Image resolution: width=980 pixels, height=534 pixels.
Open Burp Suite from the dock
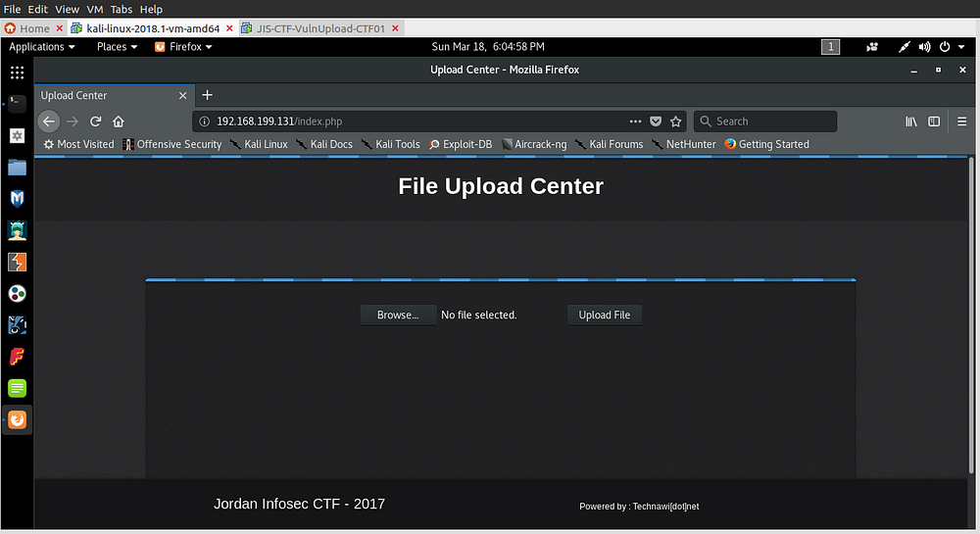click(17, 262)
